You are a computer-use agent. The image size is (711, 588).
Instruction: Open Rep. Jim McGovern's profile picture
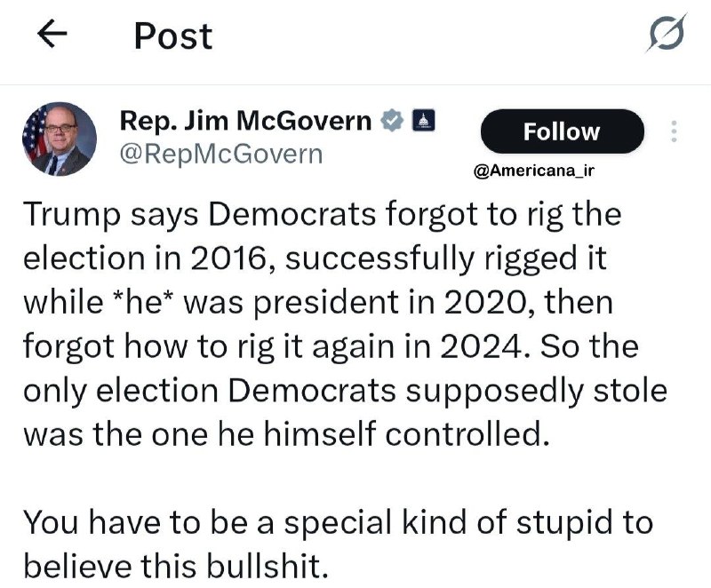(x=60, y=139)
